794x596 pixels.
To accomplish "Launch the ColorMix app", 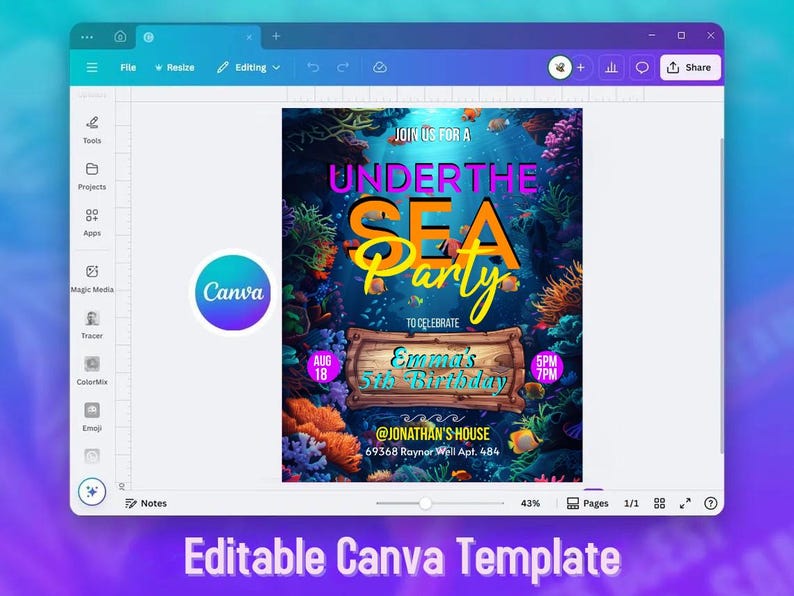I will pyautogui.click(x=92, y=371).
